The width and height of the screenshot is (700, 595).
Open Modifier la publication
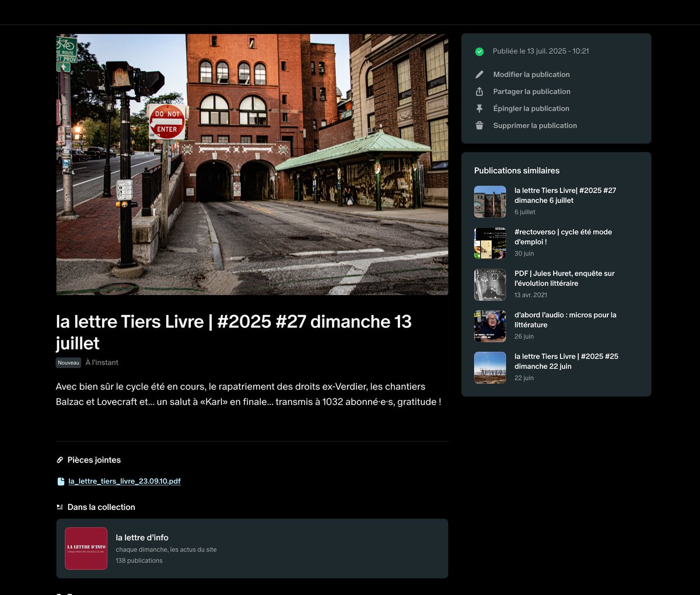531,75
